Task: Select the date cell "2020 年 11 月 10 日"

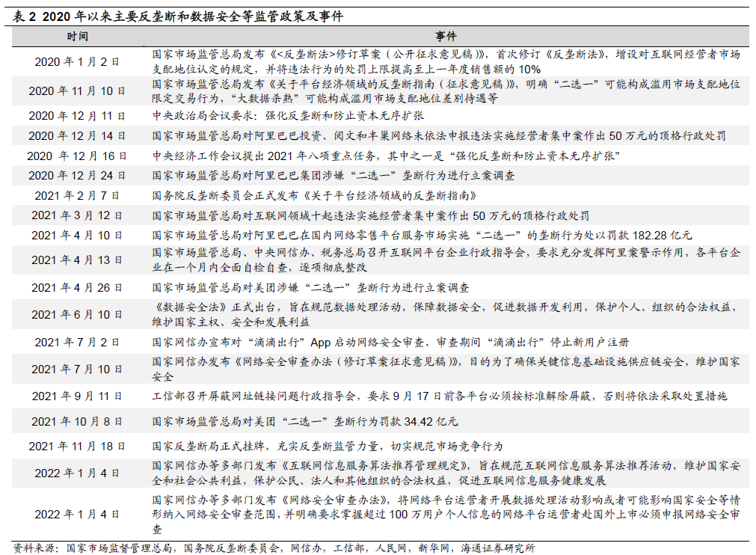Action: pyautogui.click(x=77, y=91)
